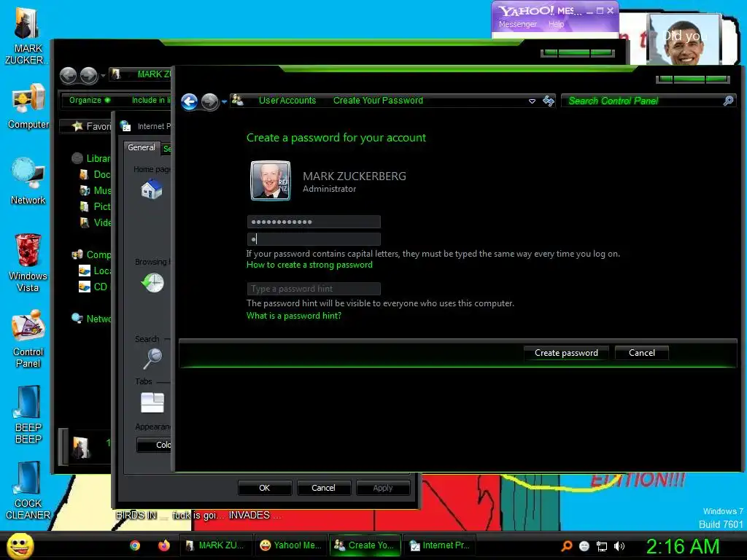Select Favorites in explorer navigation pane
This screenshot has width=747, height=560.
91,126
